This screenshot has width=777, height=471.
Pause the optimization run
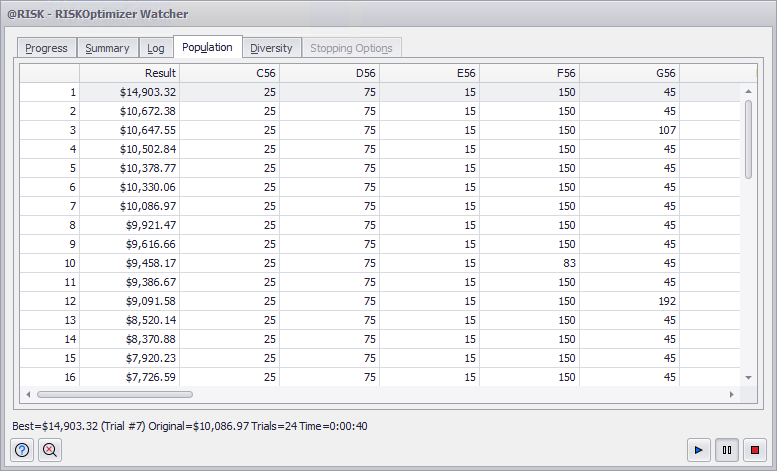pos(727,450)
